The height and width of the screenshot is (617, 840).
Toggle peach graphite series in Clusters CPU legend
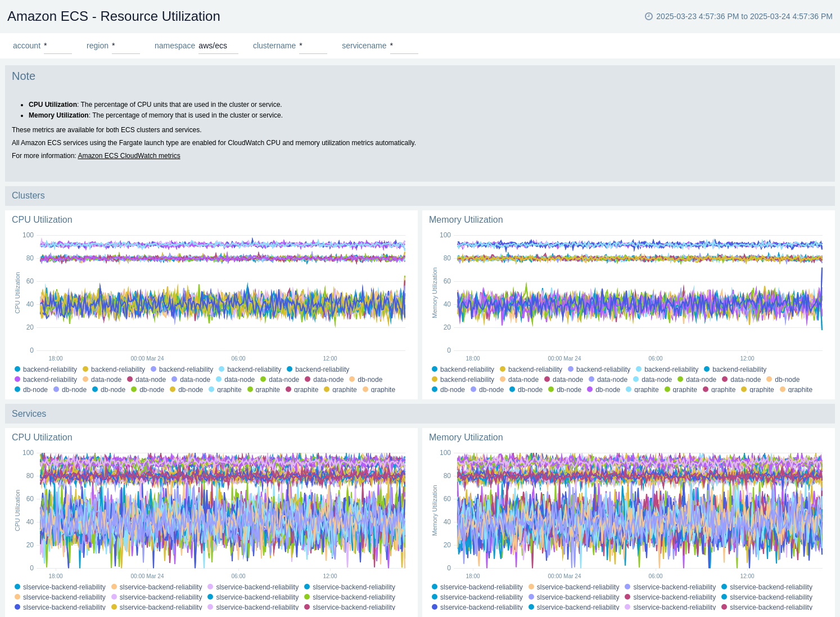click(379, 390)
